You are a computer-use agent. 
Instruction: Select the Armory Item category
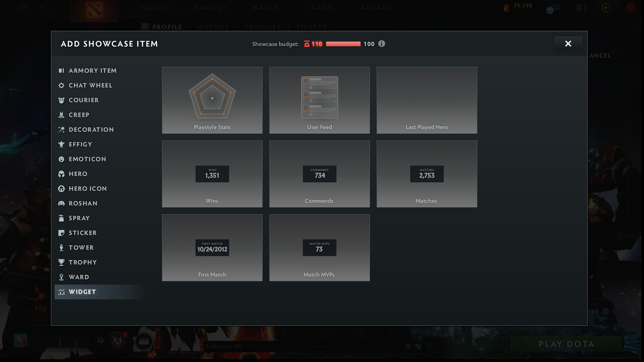pyautogui.click(x=100, y=70)
